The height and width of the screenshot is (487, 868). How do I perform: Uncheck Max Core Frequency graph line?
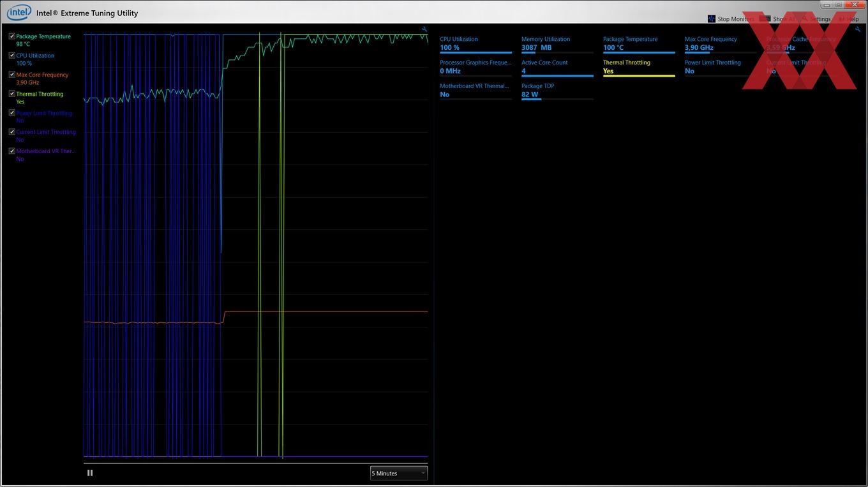click(x=11, y=75)
